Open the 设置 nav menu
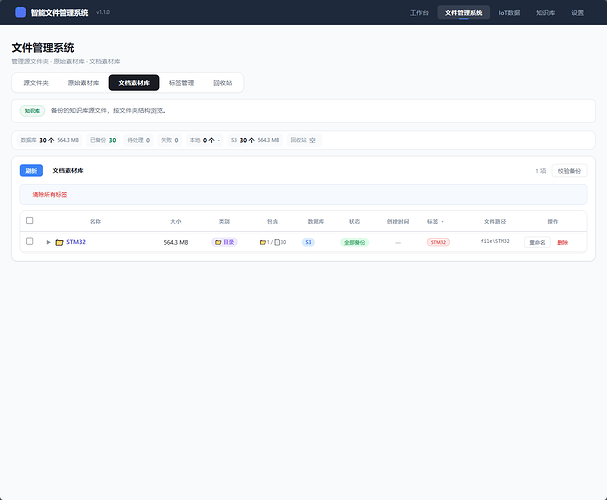The image size is (607, 500). (578, 13)
